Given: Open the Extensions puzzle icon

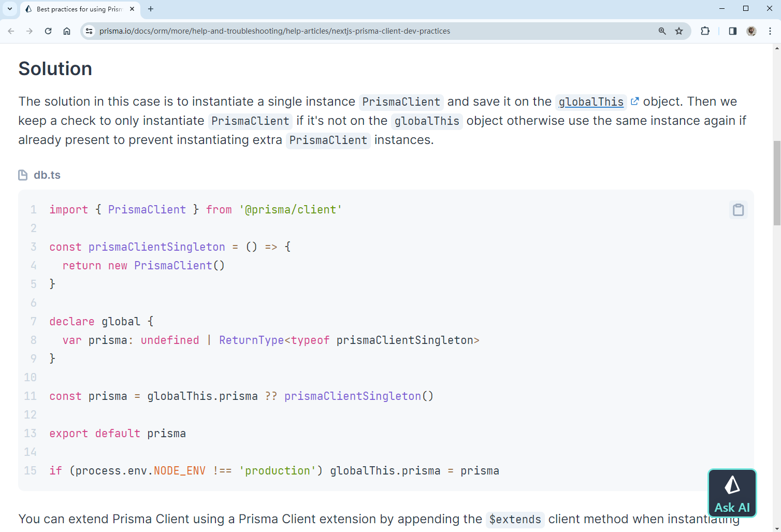Looking at the screenshot, I should coord(705,31).
